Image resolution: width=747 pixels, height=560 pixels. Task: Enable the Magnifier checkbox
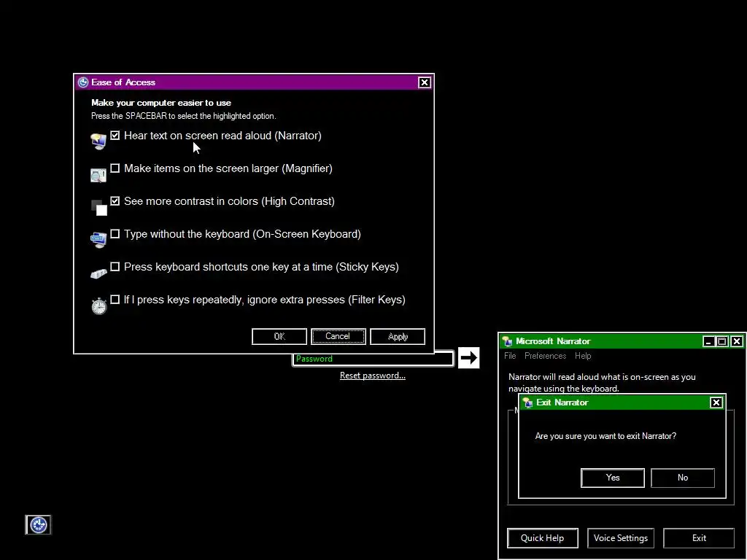(x=115, y=168)
